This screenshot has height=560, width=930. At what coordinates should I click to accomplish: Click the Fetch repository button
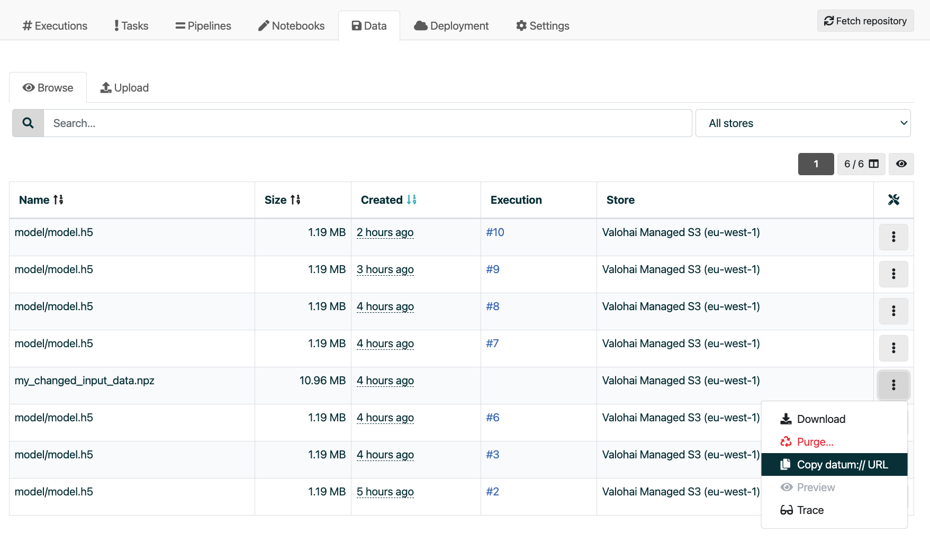click(865, 21)
